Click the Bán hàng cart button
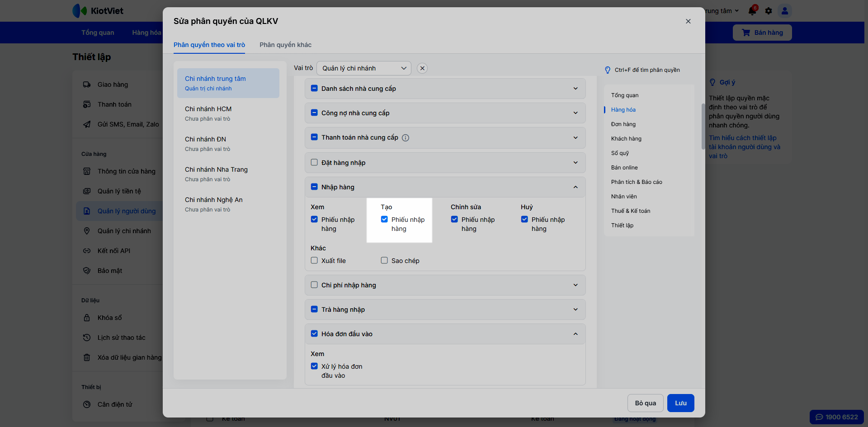Viewport: 868px width, 427px height. click(x=762, y=33)
